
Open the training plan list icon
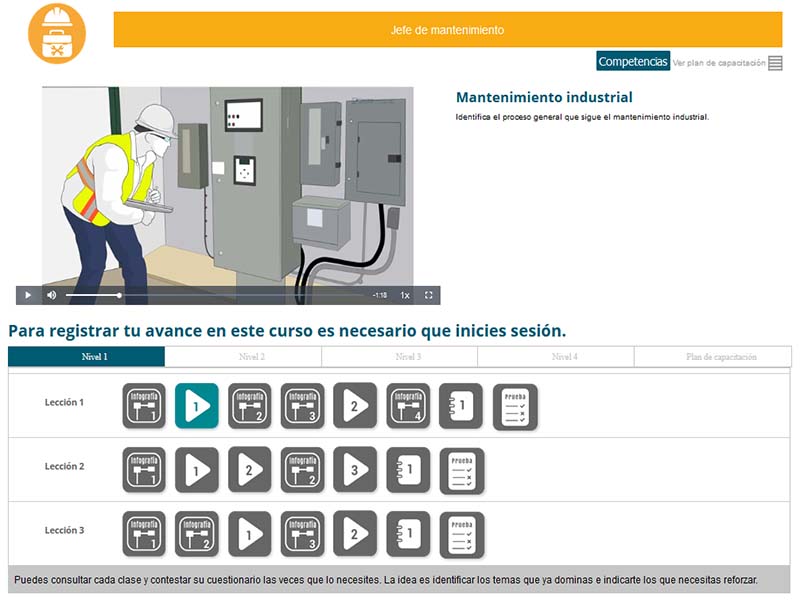coord(776,63)
